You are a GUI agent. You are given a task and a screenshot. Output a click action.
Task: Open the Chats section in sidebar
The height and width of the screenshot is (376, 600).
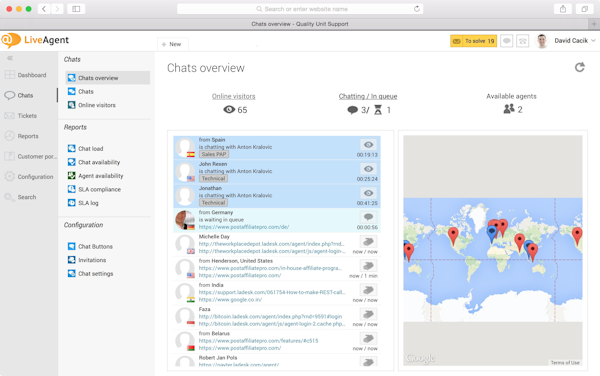coord(19,95)
